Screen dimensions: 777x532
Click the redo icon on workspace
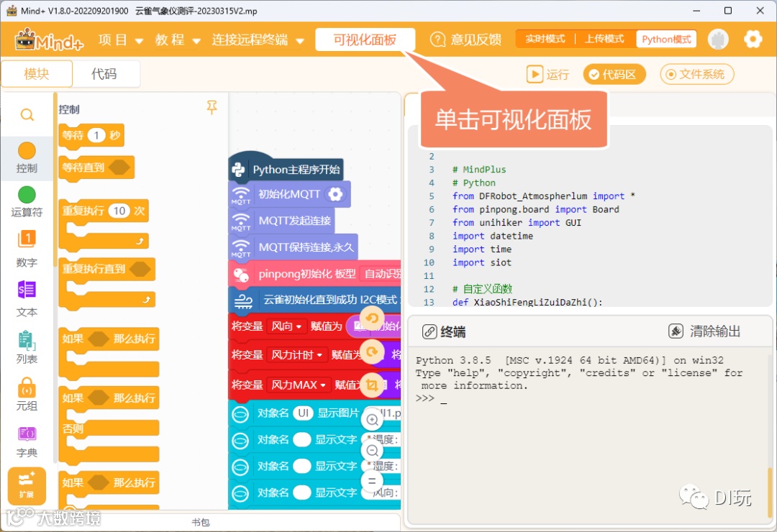point(372,352)
